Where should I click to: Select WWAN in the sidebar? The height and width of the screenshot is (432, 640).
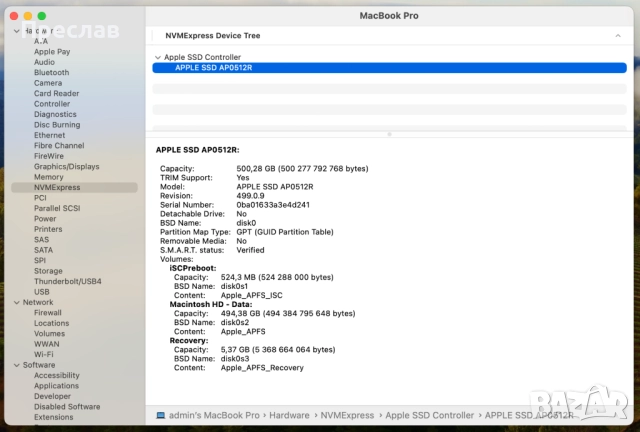click(x=47, y=344)
